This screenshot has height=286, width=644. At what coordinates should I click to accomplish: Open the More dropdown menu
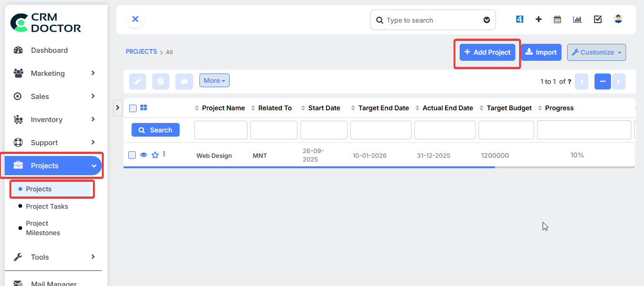tap(214, 80)
